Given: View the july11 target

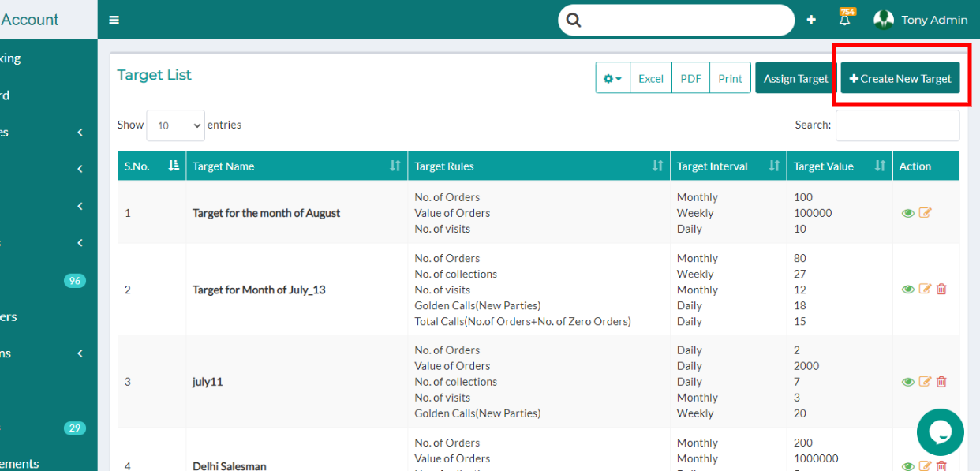Looking at the screenshot, I should click(x=908, y=382).
